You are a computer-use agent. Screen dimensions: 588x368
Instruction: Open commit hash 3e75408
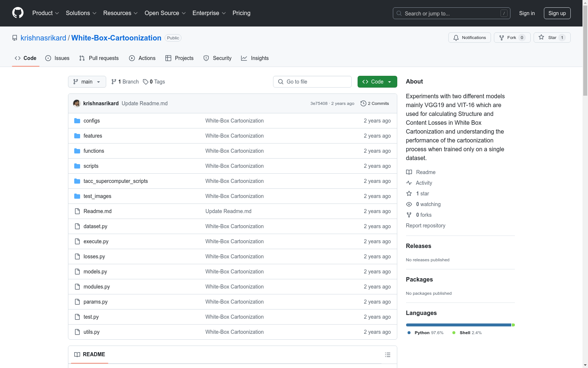point(319,103)
